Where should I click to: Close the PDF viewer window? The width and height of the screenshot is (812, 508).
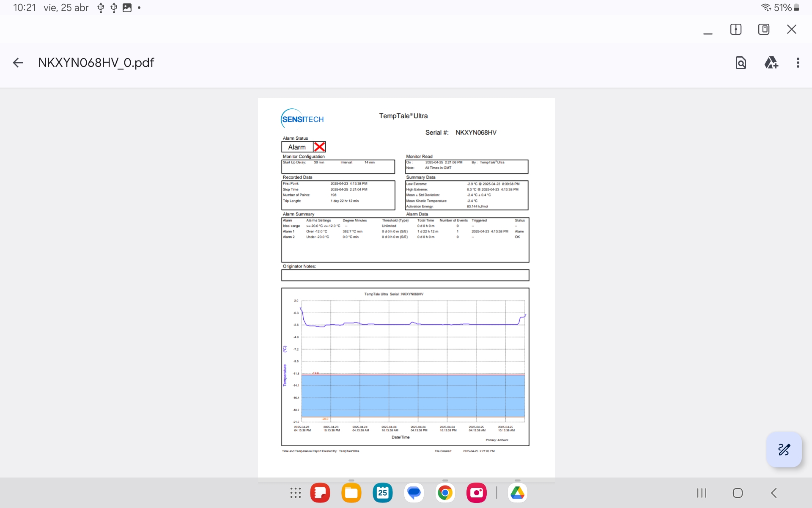pos(792,29)
